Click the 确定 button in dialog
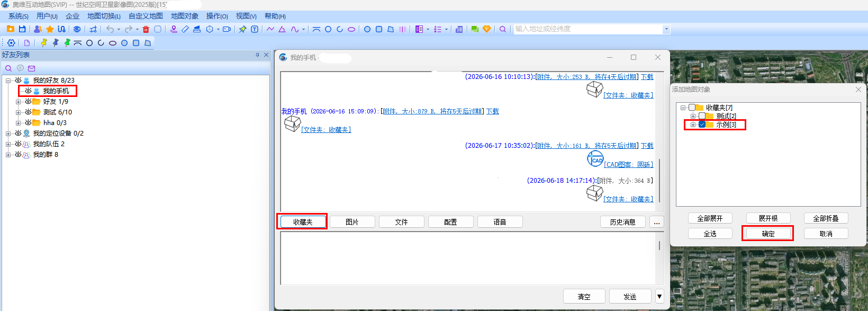Screen dimensions: 868x311 pyautogui.click(x=768, y=234)
